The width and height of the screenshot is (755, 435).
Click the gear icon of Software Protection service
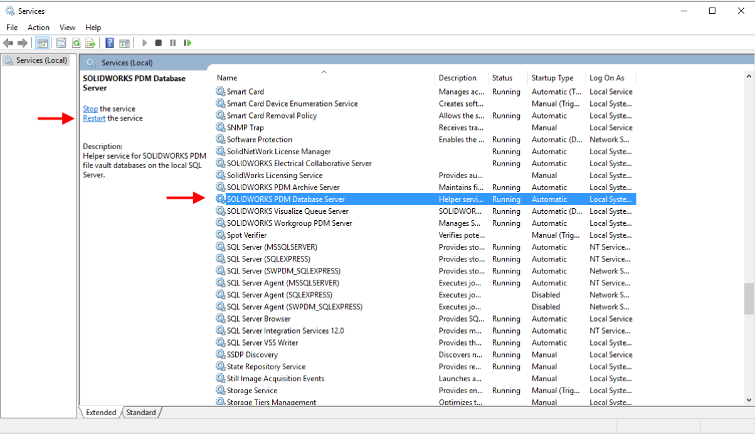pos(221,139)
